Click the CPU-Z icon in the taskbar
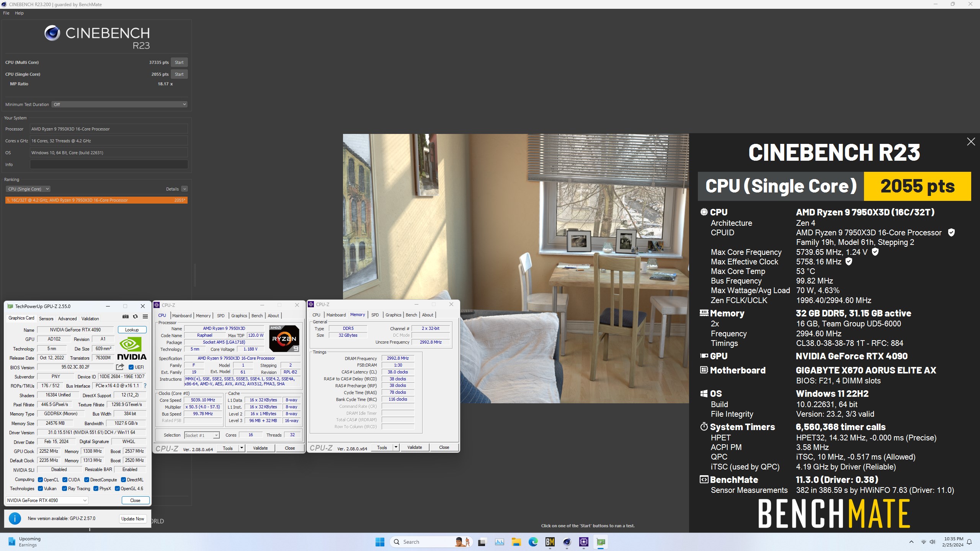 pos(584,542)
